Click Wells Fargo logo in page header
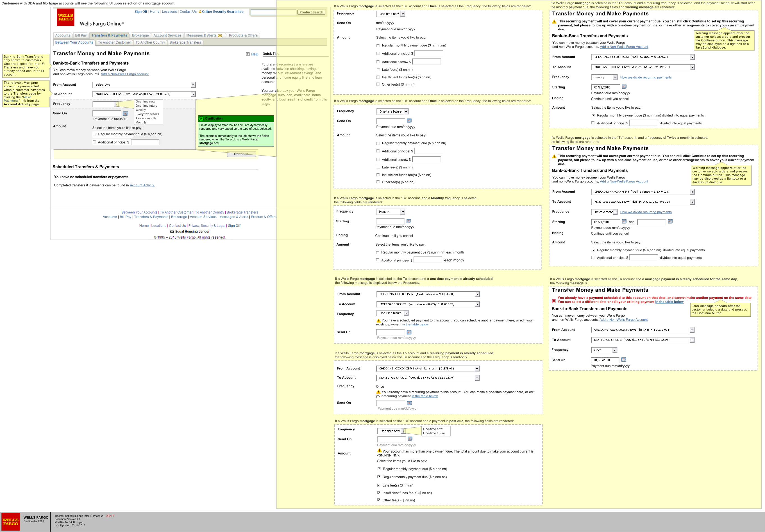Viewport: 765px width, 532px height. click(65, 17)
